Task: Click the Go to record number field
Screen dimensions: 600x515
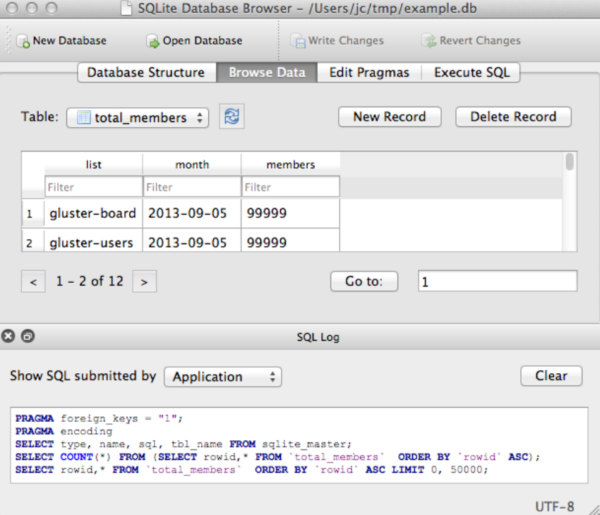Action: (x=497, y=282)
